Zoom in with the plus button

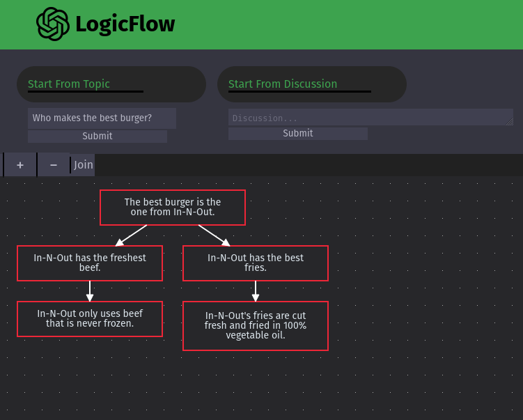(x=20, y=165)
